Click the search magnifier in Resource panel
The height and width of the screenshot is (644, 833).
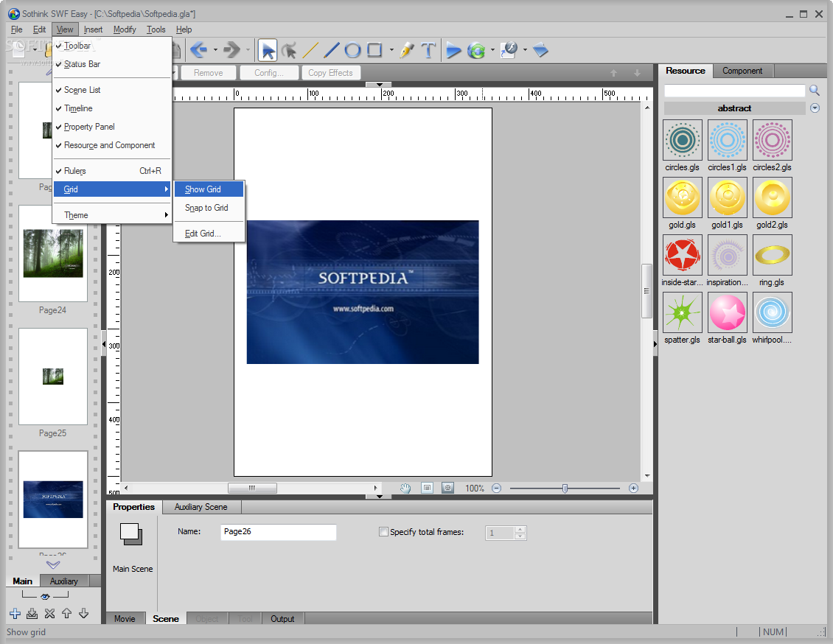815,91
